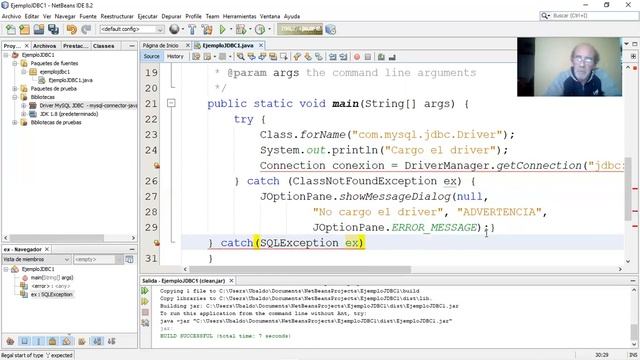
Task: Toggle Show Fields in Navigator footer
Action: point(24,341)
